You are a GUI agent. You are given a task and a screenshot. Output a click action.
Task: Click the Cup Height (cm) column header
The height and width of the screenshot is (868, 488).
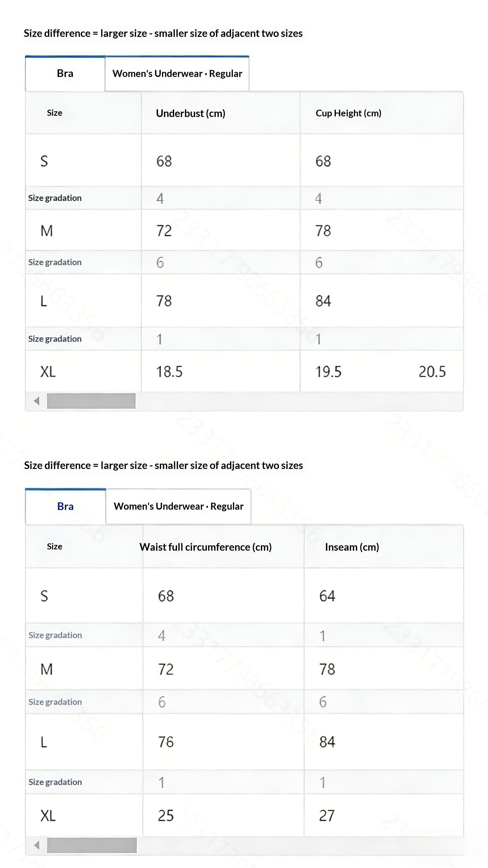coord(348,113)
